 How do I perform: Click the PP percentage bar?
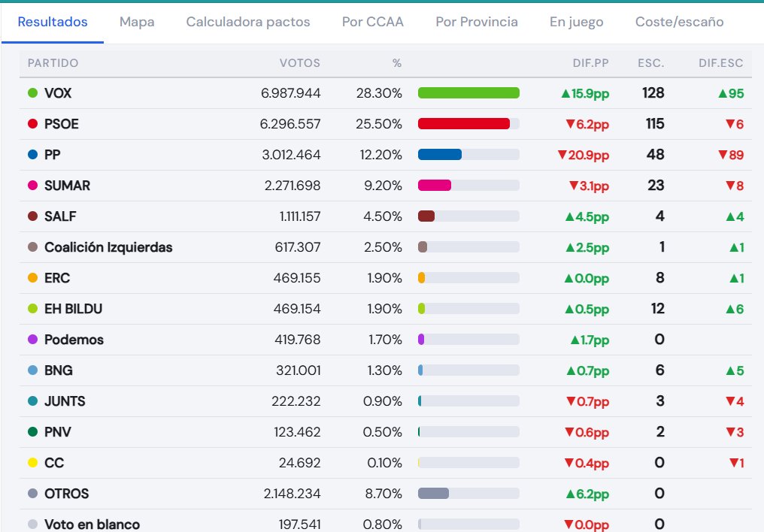click(x=468, y=155)
